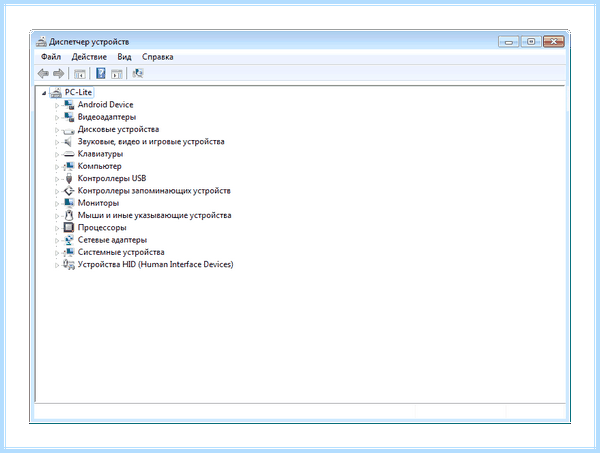
Task: Select Системные устройства text row
Action: coord(121,252)
